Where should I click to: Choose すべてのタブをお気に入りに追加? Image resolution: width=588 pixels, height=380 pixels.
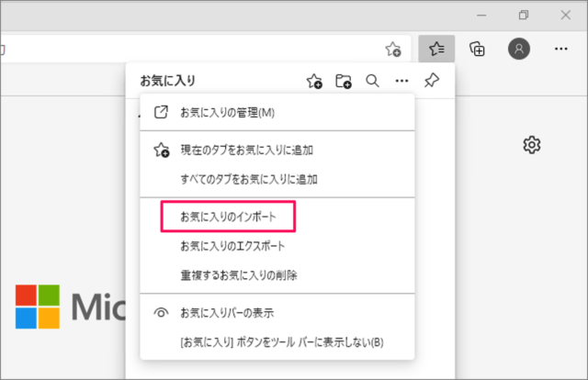click(277, 180)
